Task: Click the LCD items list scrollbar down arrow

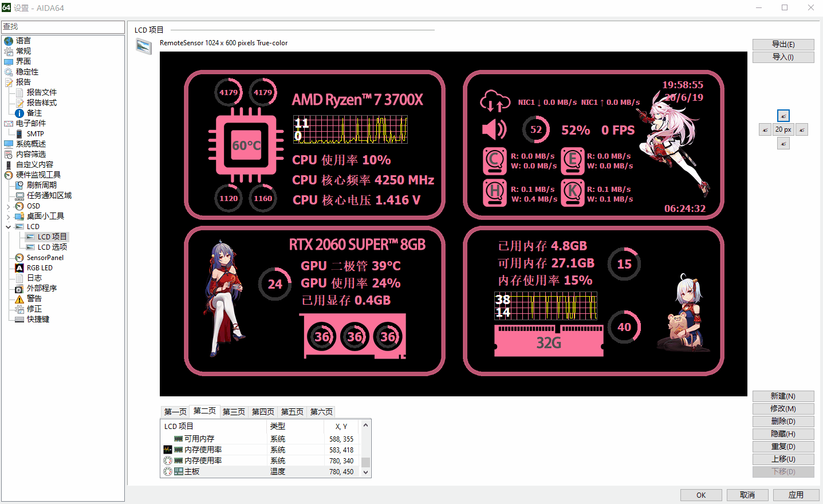Action: click(x=365, y=472)
